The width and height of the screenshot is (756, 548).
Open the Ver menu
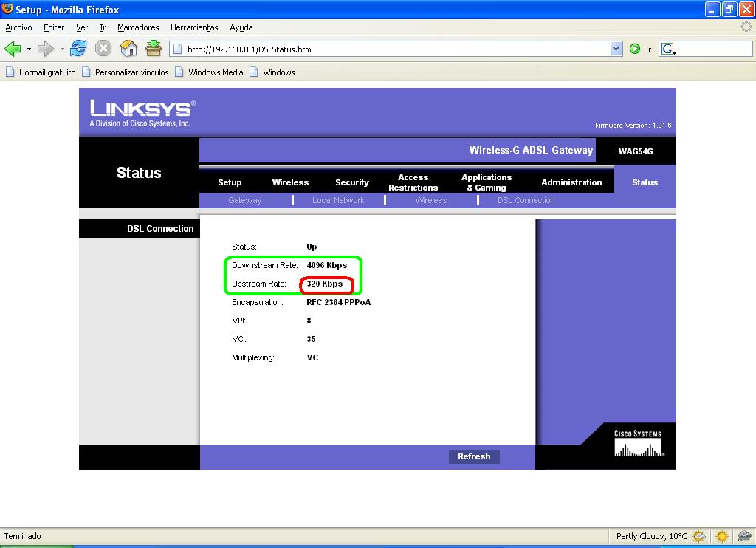point(82,27)
